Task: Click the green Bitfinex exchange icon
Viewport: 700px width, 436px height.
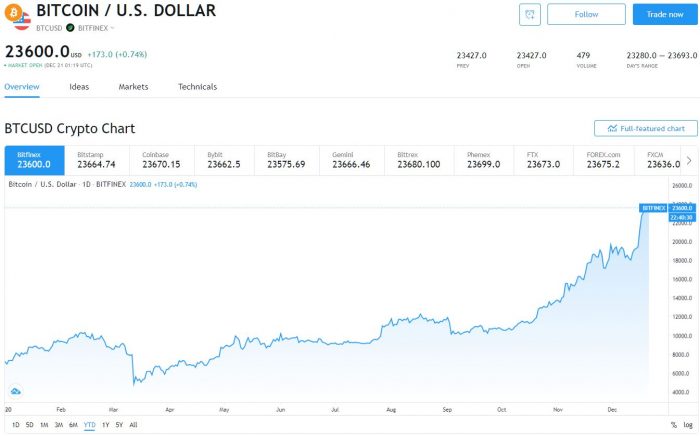Action: click(x=70, y=28)
